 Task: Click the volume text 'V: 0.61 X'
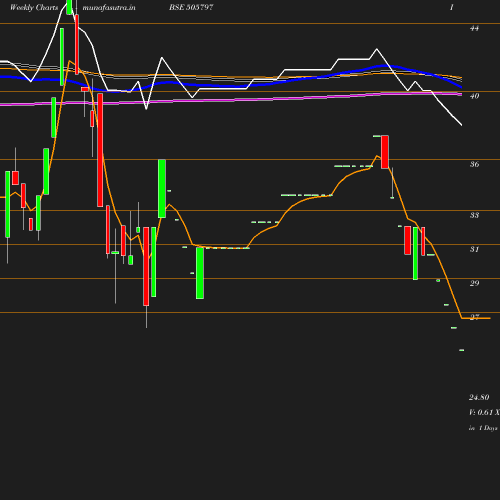click(x=484, y=412)
